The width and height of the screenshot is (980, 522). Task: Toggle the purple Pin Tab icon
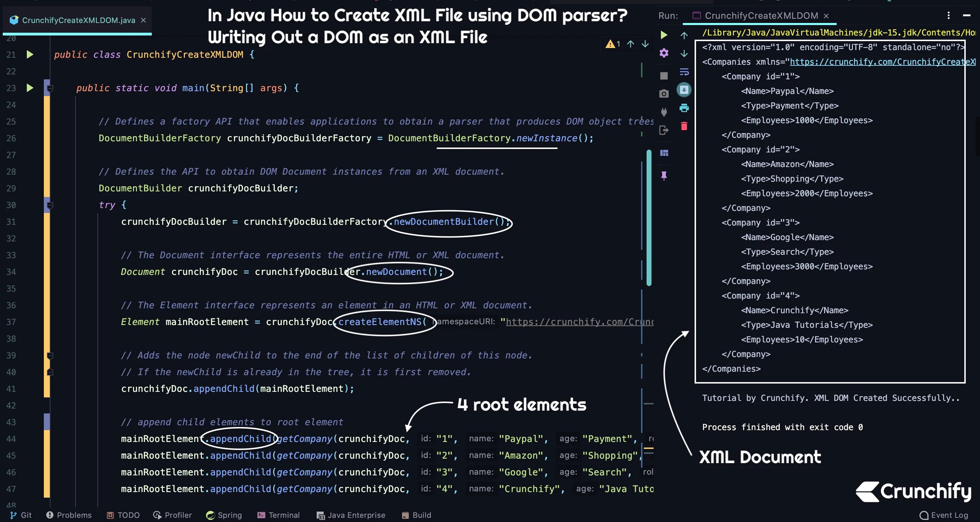pos(664,176)
